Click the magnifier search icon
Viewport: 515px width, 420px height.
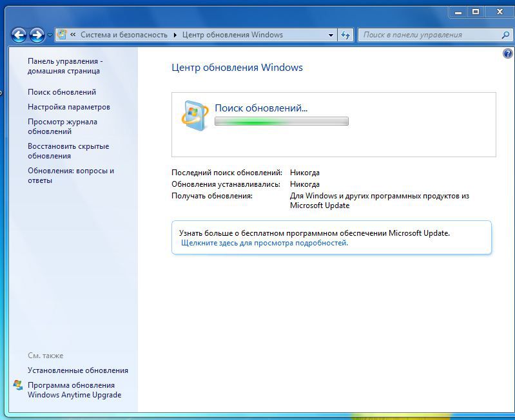click(x=505, y=35)
